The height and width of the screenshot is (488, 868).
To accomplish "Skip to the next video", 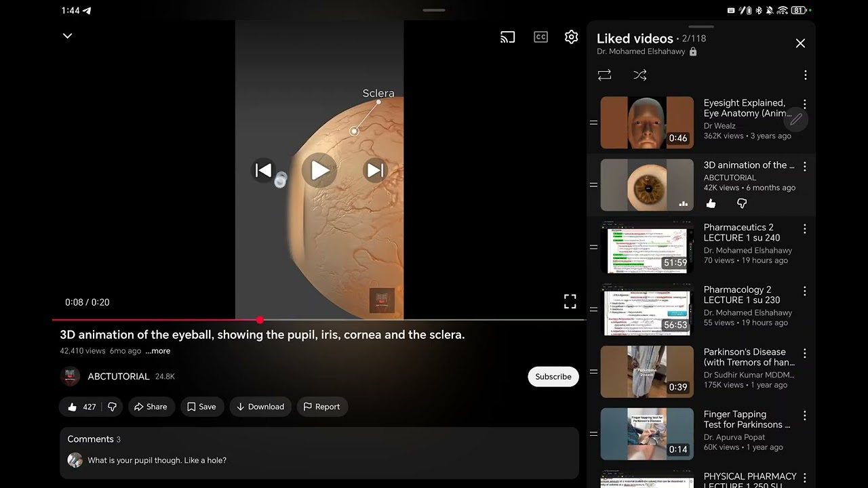I will (x=375, y=171).
